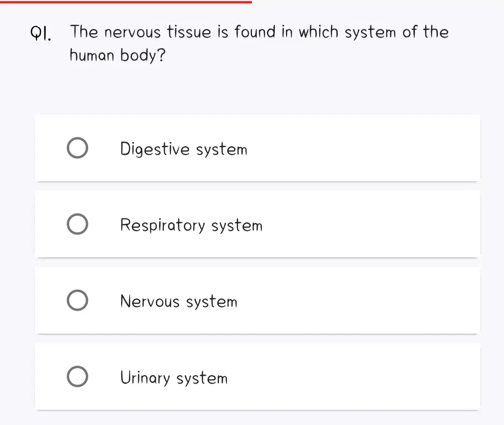Click the "Respiratory system" answer label

coord(191,225)
